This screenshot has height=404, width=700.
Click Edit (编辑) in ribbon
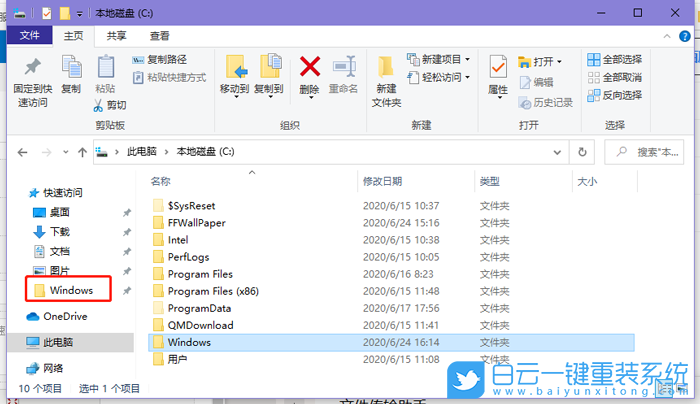tap(536, 82)
